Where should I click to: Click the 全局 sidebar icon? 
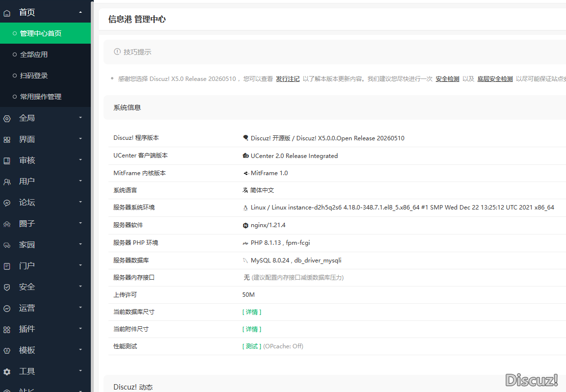tap(7, 119)
